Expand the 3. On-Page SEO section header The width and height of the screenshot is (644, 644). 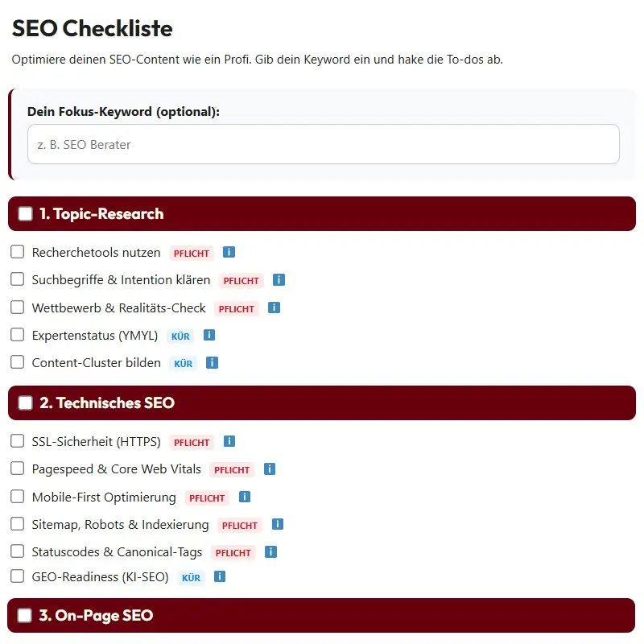click(x=322, y=616)
